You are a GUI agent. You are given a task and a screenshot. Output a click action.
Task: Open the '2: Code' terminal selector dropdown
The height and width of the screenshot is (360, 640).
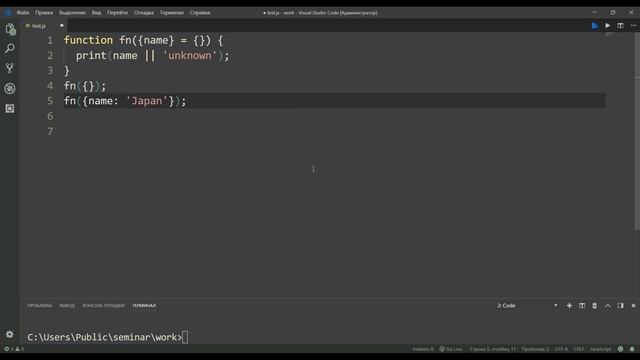point(527,306)
